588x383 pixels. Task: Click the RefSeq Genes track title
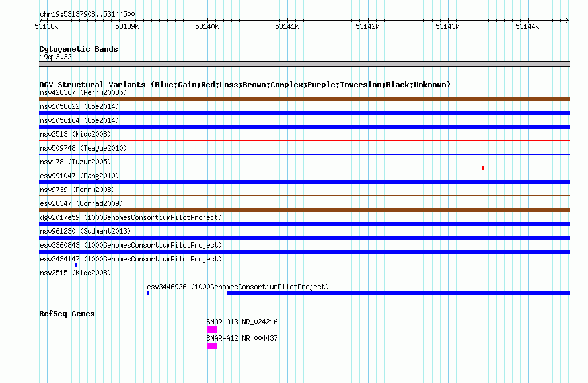tap(67, 314)
